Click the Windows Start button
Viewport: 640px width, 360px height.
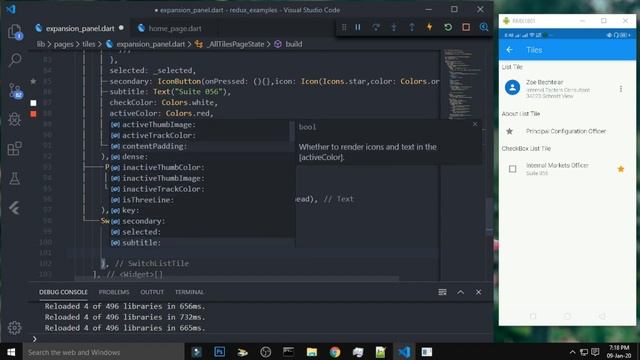pos(11,352)
